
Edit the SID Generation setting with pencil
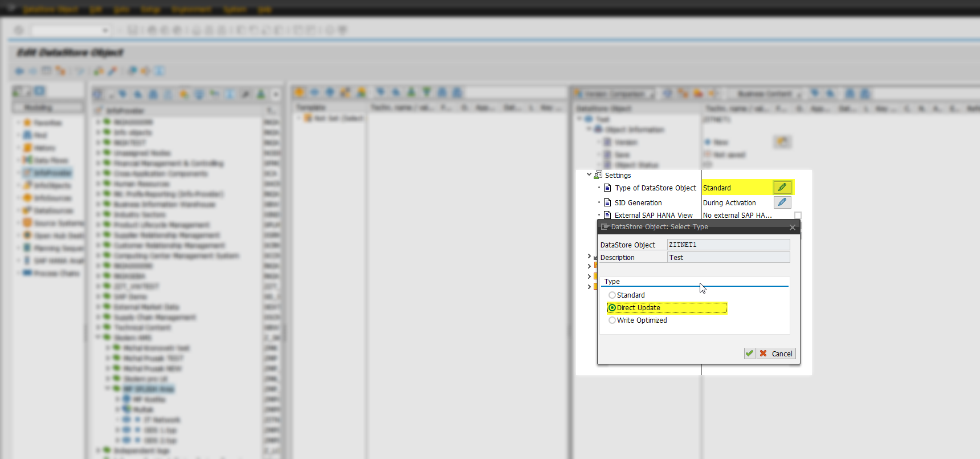click(x=782, y=202)
